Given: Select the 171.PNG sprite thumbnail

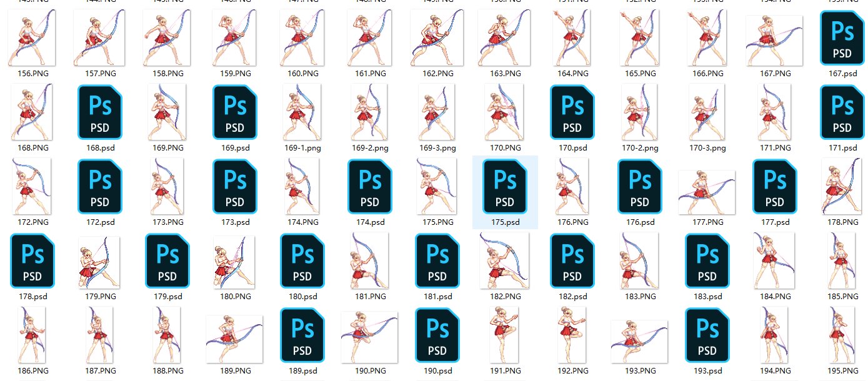Looking at the screenshot, I should click(775, 112).
